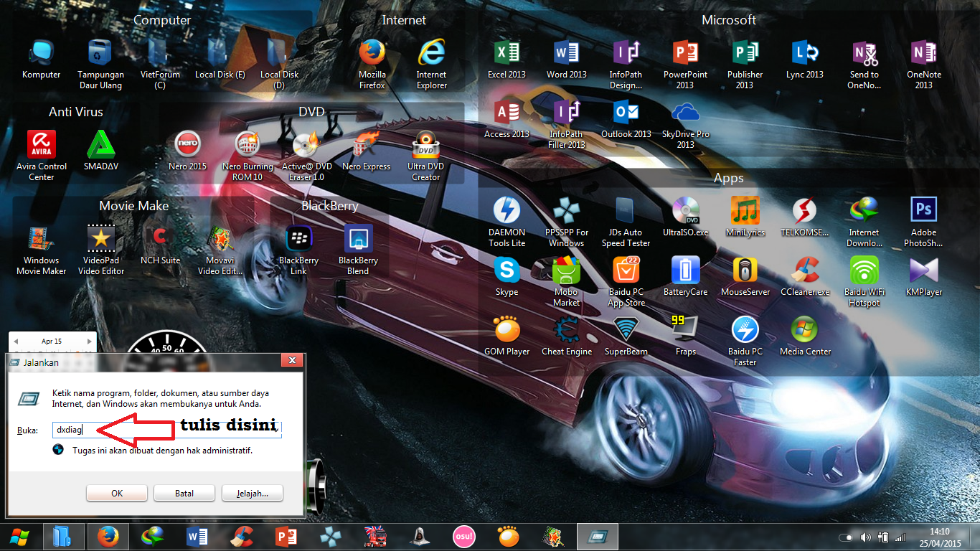Open Lync 2013 shortcut

pos(805,60)
